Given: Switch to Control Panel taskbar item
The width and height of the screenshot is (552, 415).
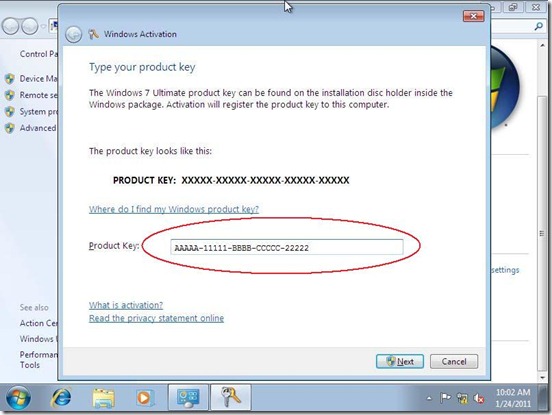Looking at the screenshot, I should 188,398.
